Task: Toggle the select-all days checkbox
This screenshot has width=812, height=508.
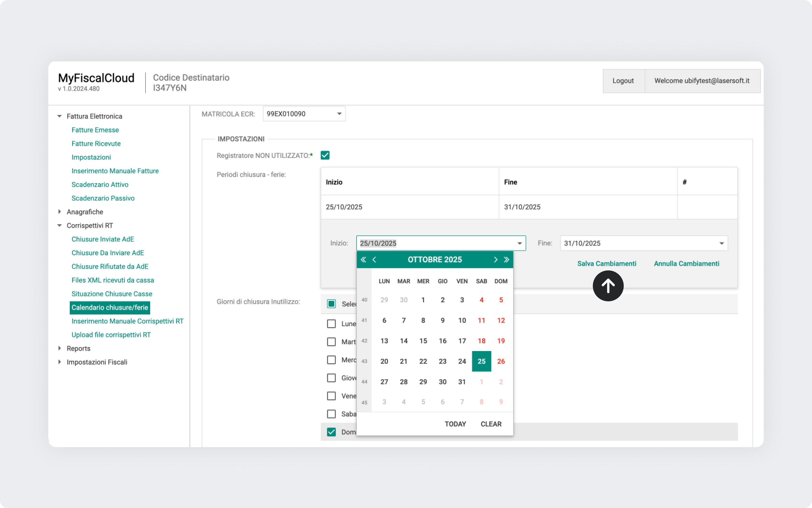Action: [331, 304]
